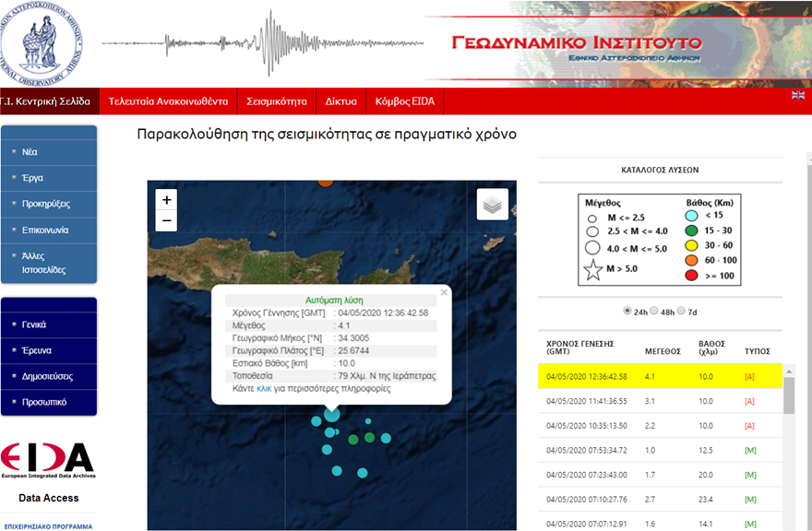This screenshot has height=531, width=812.
Task: Open the Δημοσιεύσεις sidebar link
Action: (x=47, y=376)
